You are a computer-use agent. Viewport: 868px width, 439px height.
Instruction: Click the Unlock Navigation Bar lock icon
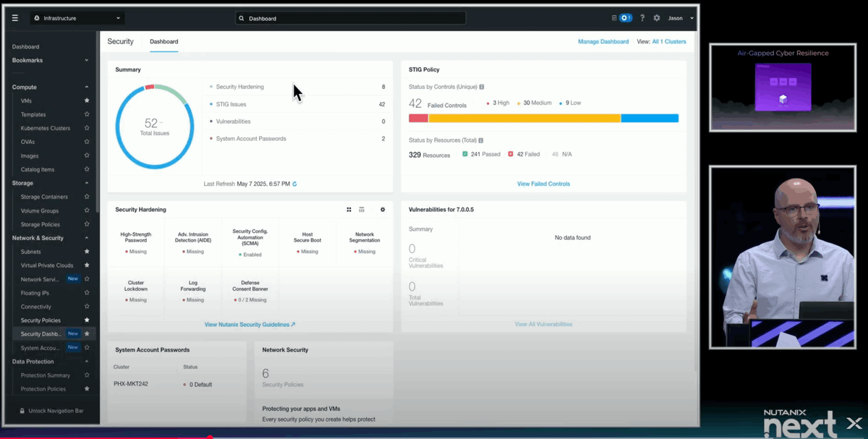pos(22,411)
